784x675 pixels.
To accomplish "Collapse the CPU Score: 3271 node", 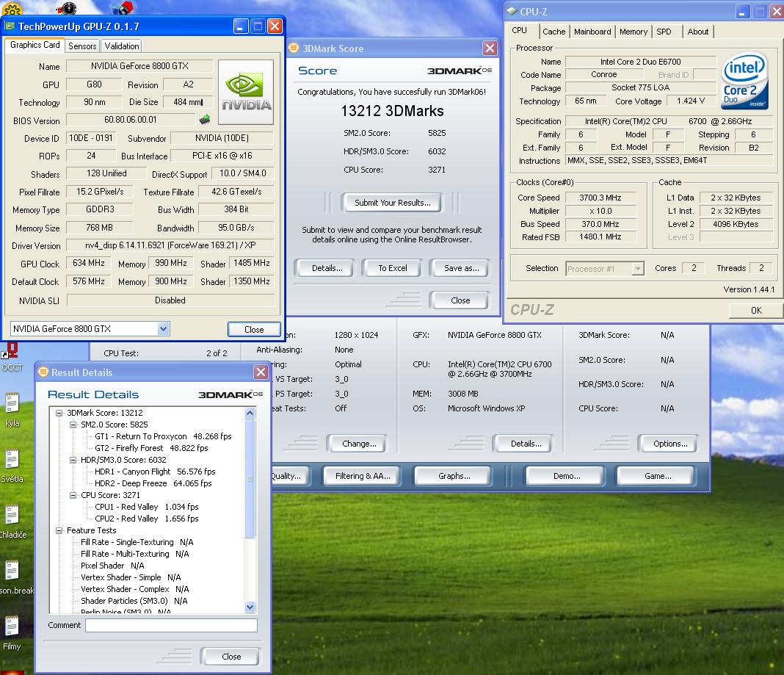I will pyautogui.click(x=73, y=495).
